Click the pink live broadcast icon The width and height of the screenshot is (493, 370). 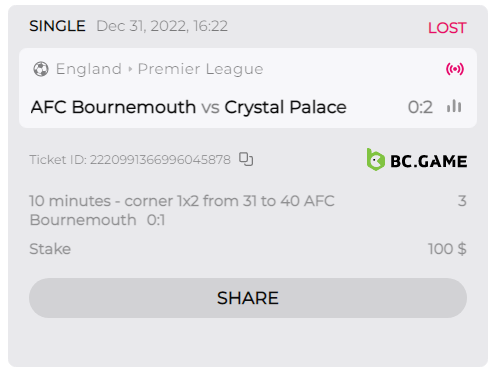pos(455,69)
